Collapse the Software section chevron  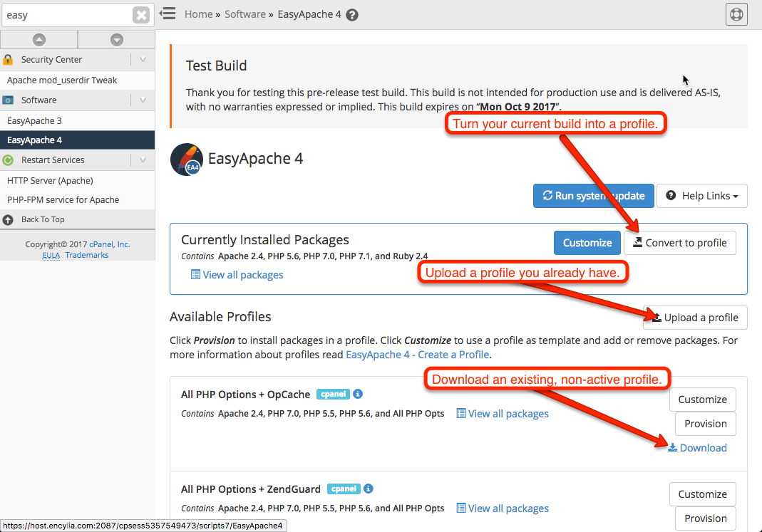point(143,100)
